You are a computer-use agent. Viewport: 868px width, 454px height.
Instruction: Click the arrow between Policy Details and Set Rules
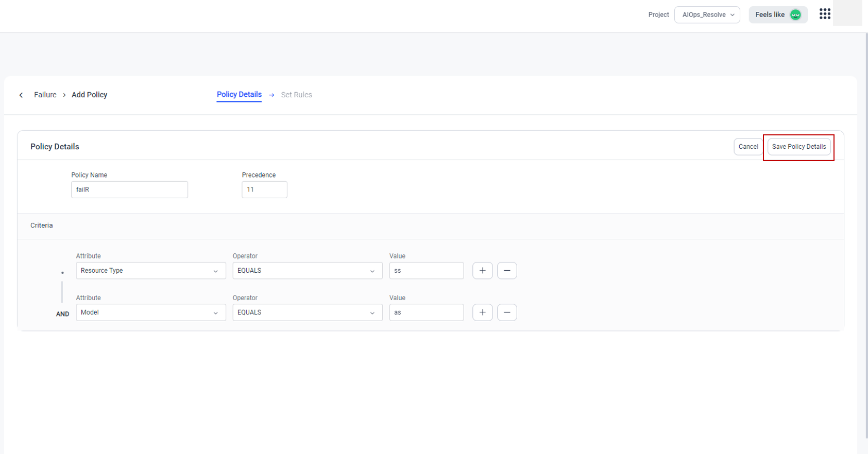pos(271,95)
